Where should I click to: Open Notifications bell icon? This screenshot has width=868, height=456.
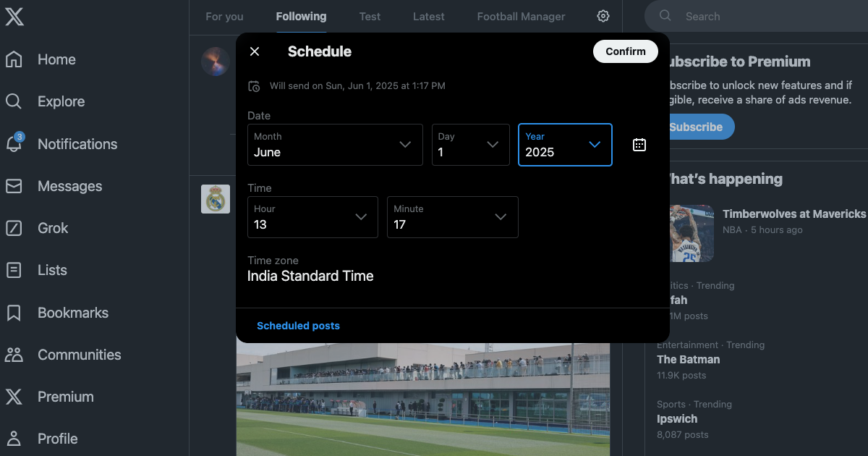pyautogui.click(x=14, y=143)
